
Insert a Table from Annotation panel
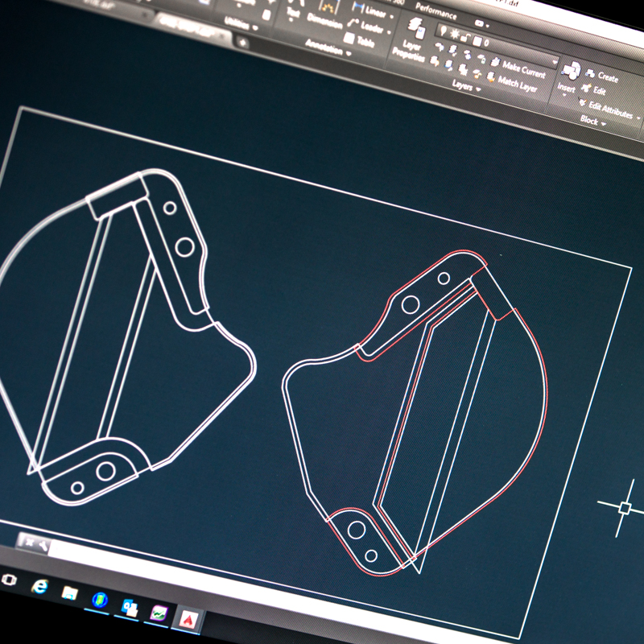[358, 39]
